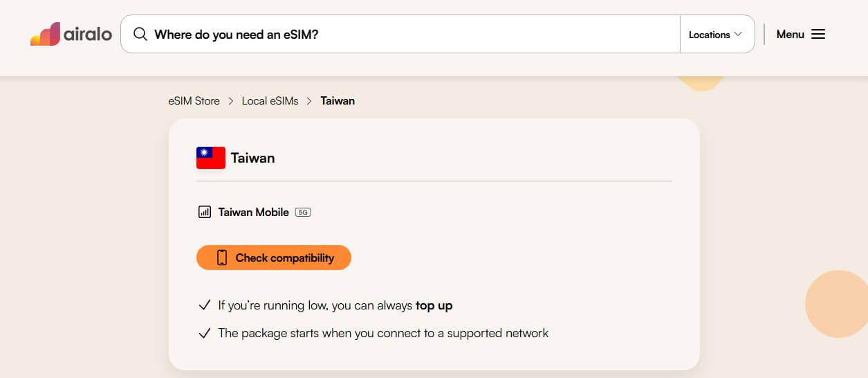
Task: Focus the eSIM search field
Action: (x=400, y=34)
